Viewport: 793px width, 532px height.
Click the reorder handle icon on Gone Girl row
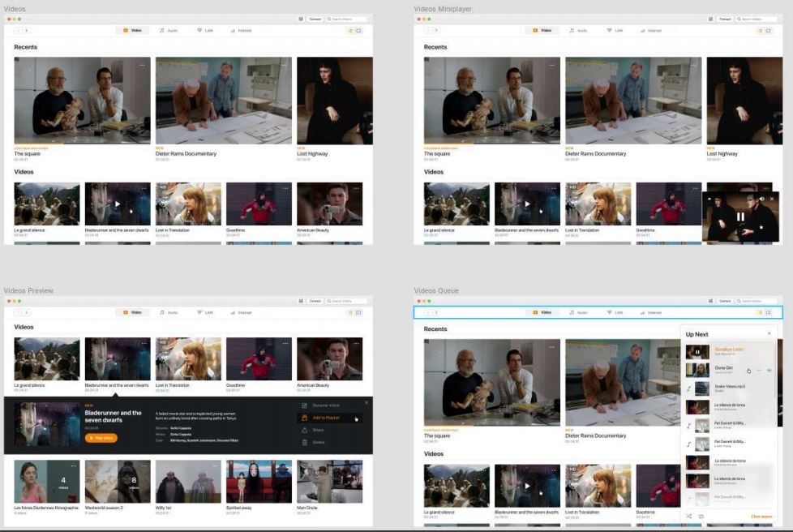[x=769, y=370]
